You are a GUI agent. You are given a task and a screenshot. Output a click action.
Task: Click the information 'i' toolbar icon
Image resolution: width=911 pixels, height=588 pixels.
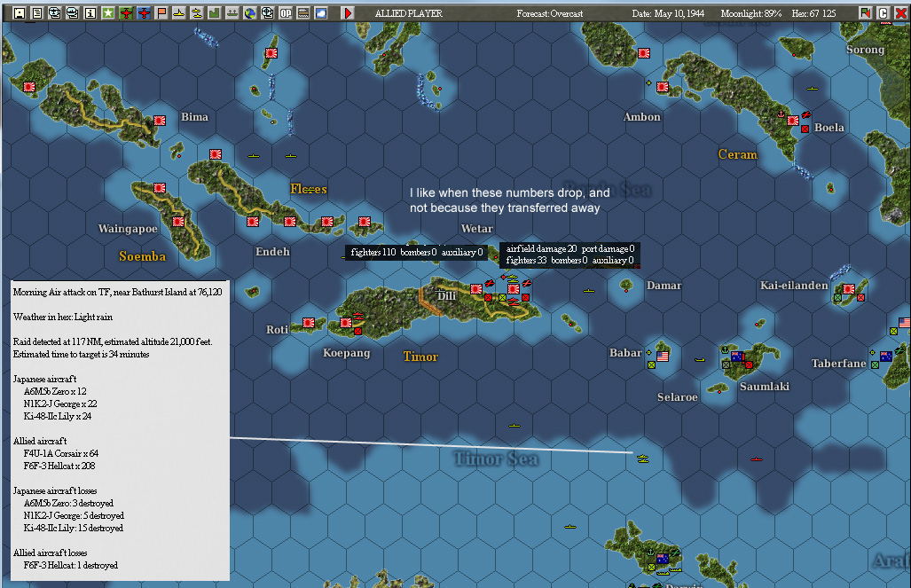(x=90, y=12)
